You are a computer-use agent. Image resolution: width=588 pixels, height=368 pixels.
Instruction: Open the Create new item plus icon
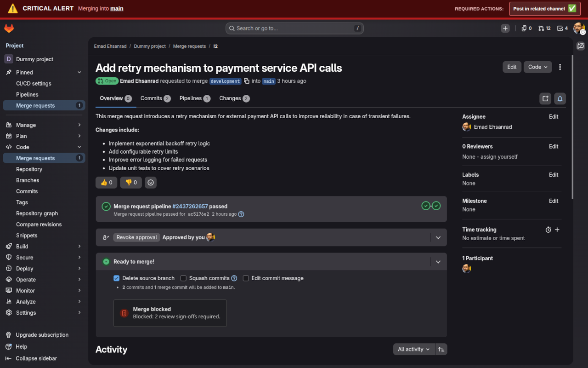pyautogui.click(x=505, y=28)
